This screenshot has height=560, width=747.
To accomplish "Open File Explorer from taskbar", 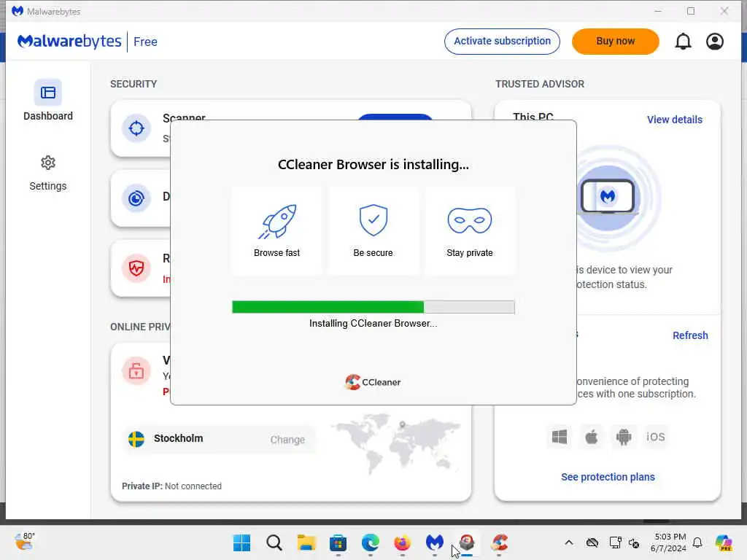I will click(x=306, y=542).
